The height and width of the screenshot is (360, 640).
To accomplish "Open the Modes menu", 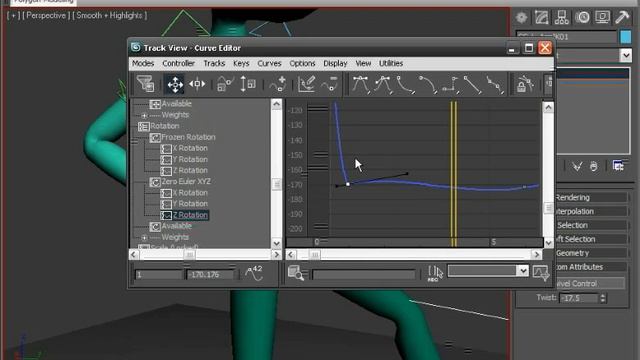I will tap(143, 63).
